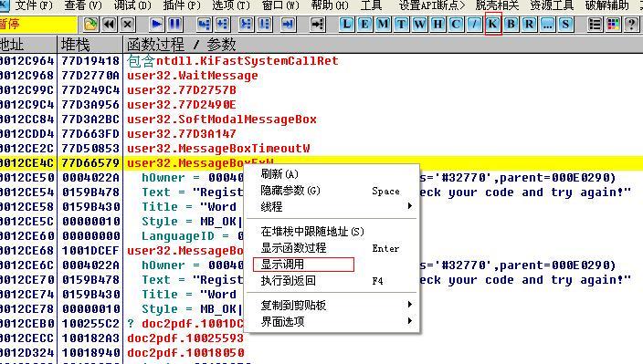
Task: Expand the 线程 submenu
Action: (x=332, y=206)
